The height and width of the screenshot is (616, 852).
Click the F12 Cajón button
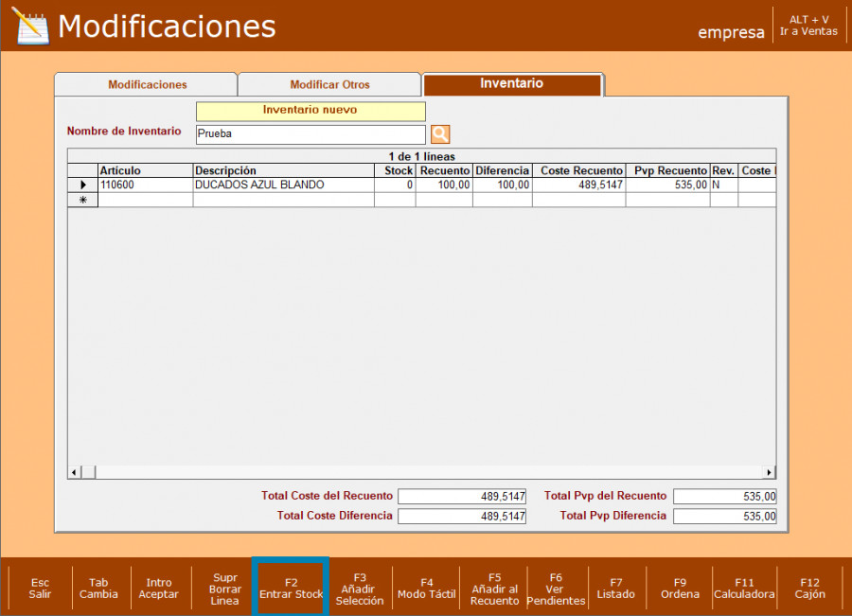click(x=809, y=589)
